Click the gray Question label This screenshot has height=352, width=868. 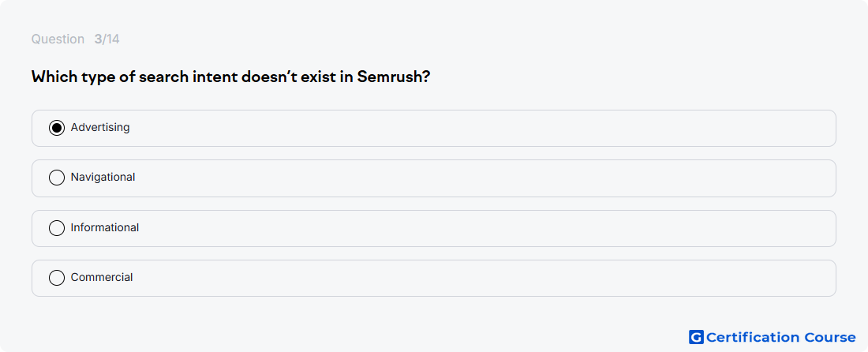[x=58, y=39]
